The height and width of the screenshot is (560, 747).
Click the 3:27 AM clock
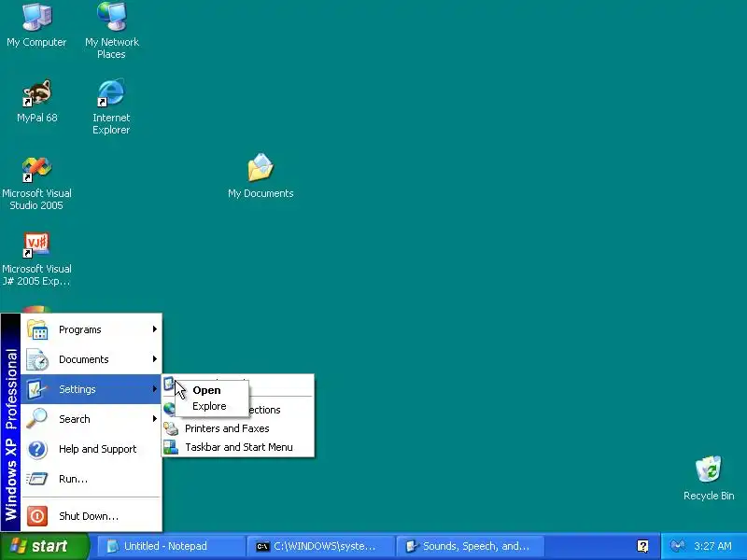[712, 546]
